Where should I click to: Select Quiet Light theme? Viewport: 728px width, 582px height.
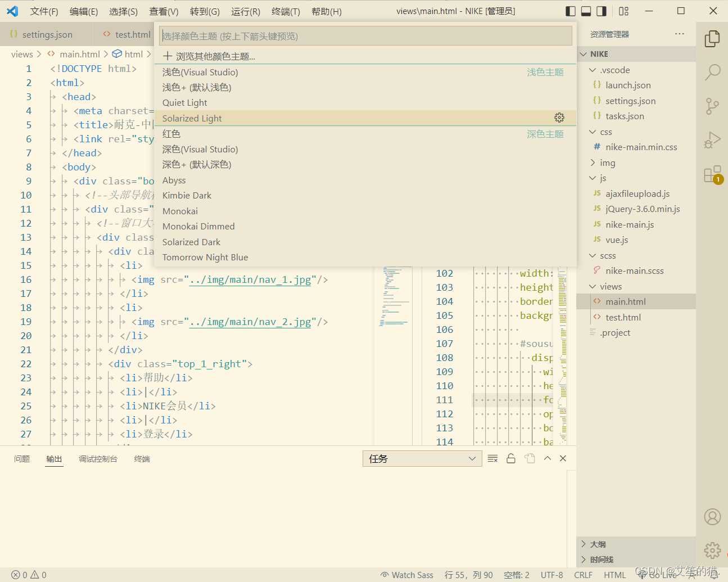pos(365,102)
